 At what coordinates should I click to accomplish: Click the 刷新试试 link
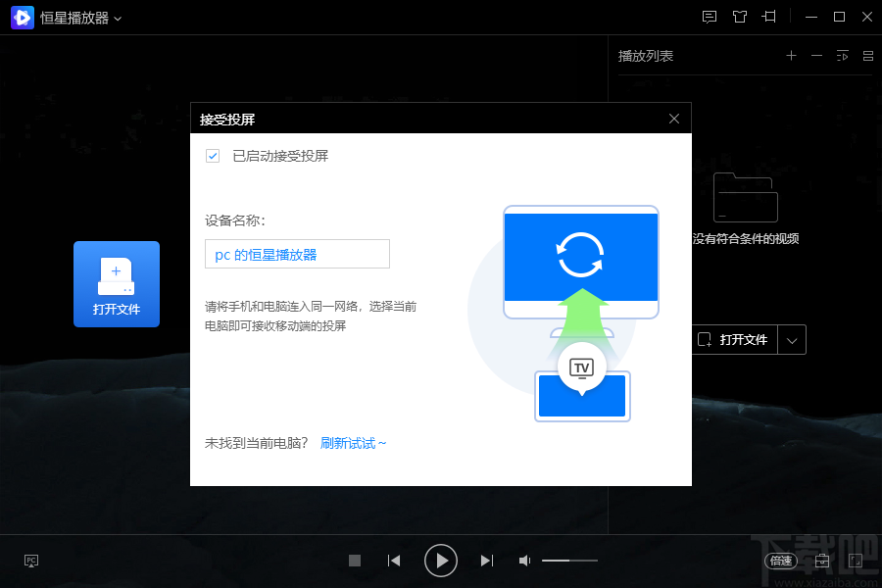point(353,443)
